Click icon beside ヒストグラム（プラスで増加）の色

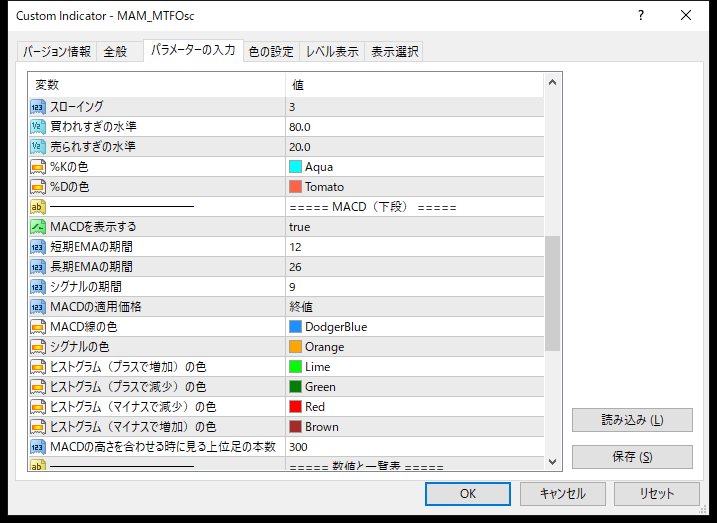[38, 367]
